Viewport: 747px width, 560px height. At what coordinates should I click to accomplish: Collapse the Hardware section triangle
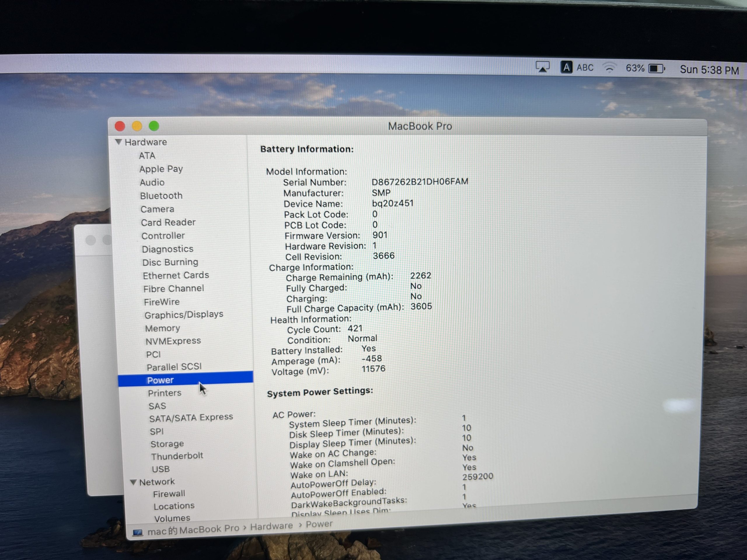tap(118, 142)
